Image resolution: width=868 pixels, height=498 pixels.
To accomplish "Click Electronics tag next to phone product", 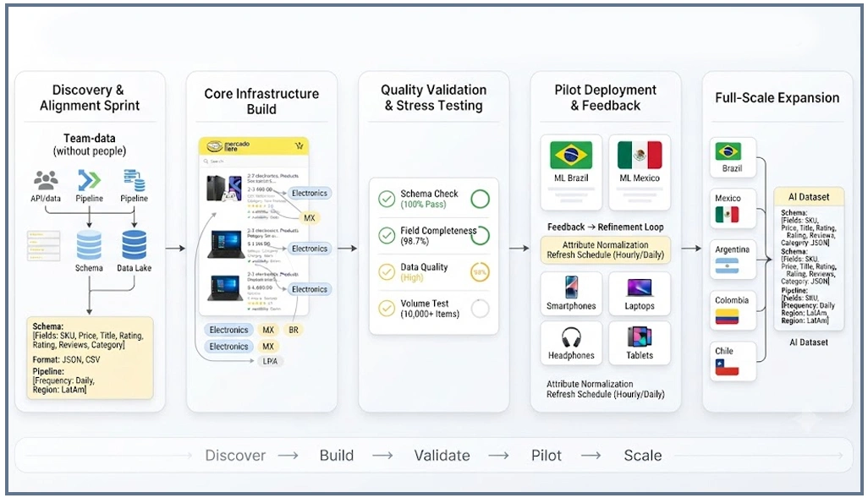I will tap(310, 193).
